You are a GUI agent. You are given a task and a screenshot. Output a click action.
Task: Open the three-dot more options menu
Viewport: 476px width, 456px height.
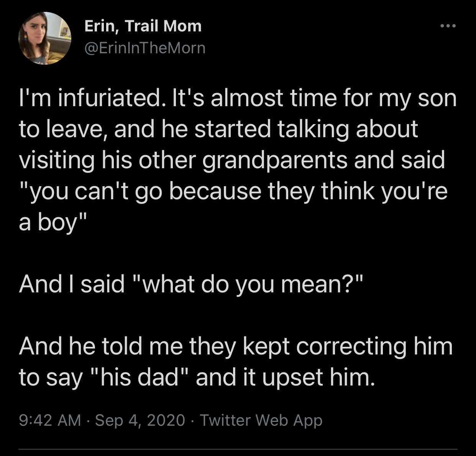click(447, 26)
